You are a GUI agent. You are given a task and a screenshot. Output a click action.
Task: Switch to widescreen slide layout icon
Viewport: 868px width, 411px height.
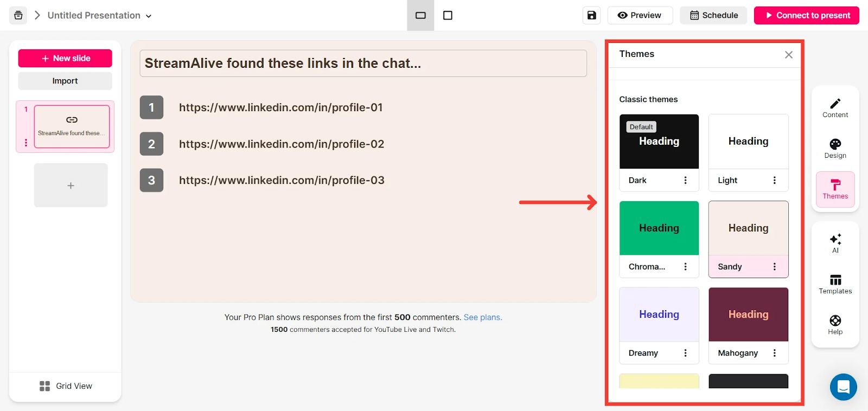(420, 15)
